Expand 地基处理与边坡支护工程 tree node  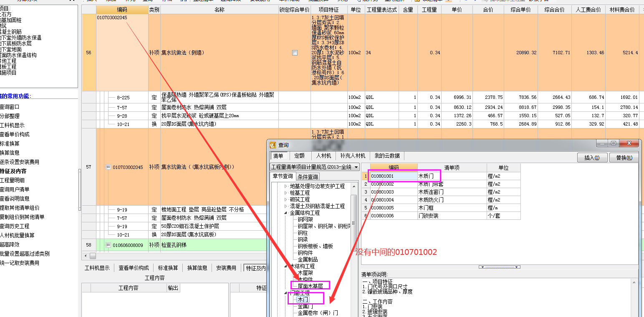coord(285,186)
